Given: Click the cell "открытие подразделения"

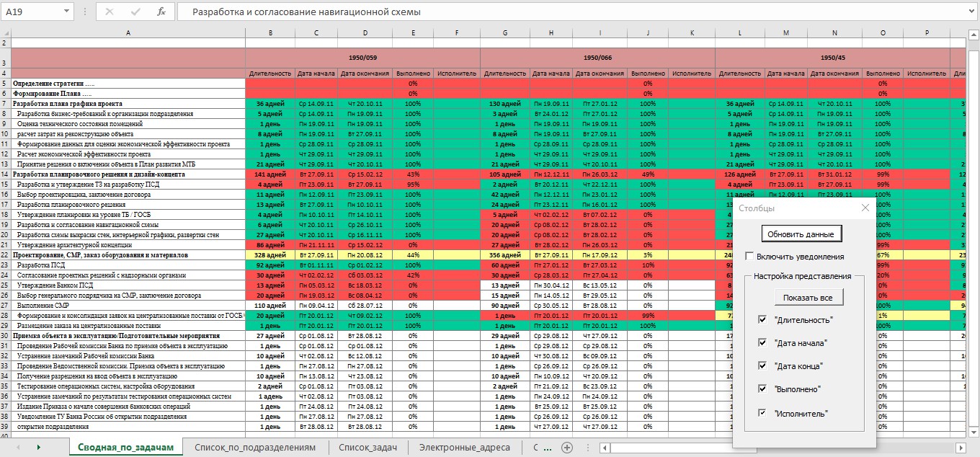Looking at the screenshot, I should point(128,427).
